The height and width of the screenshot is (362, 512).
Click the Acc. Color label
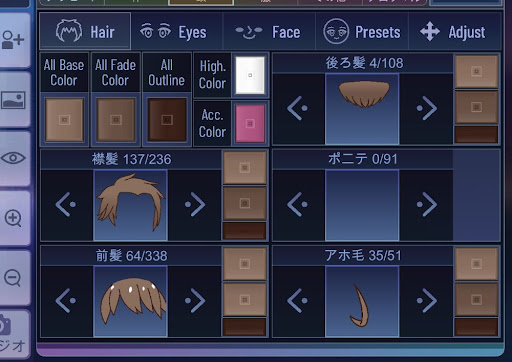pos(212,123)
